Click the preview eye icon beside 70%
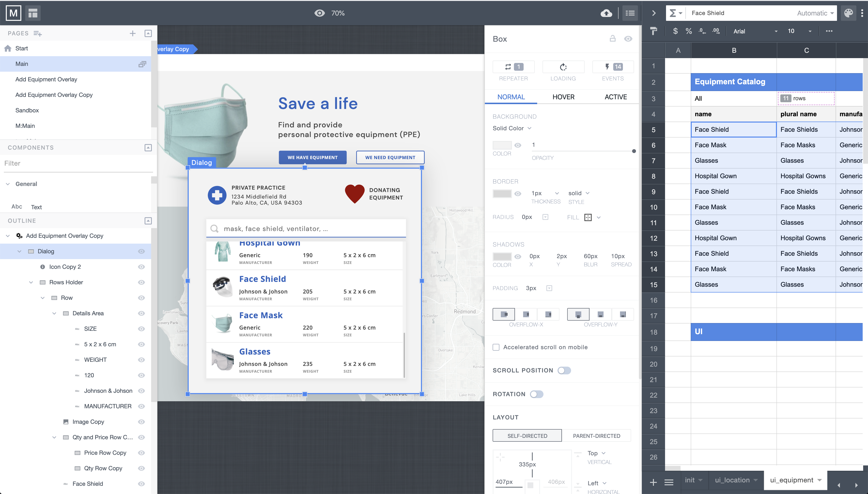Viewport: 868px width, 494px height. click(319, 13)
